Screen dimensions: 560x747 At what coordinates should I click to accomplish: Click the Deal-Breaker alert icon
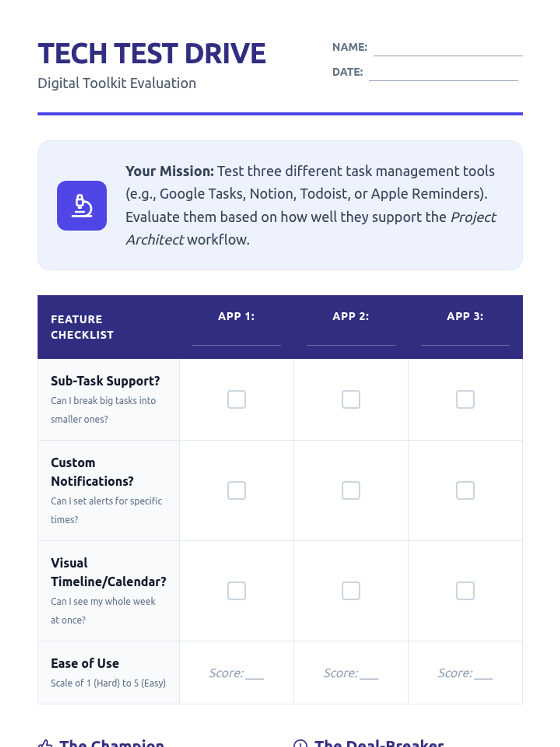click(300, 743)
